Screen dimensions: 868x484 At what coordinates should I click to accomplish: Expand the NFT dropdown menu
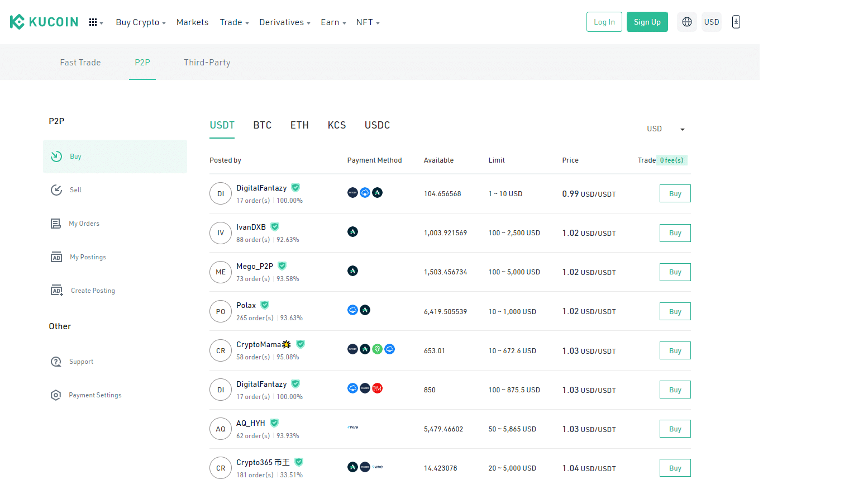[368, 22]
